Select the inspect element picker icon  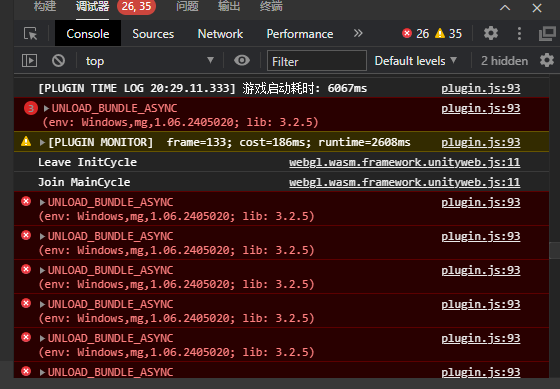coord(30,34)
